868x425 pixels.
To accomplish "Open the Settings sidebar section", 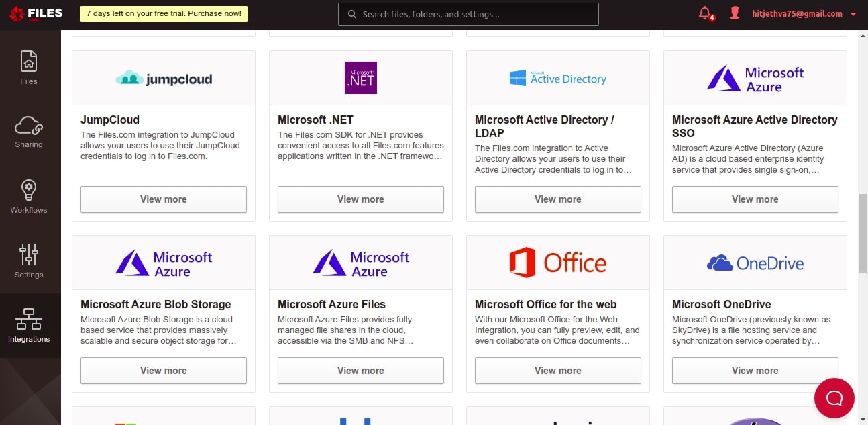I will pyautogui.click(x=29, y=261).
